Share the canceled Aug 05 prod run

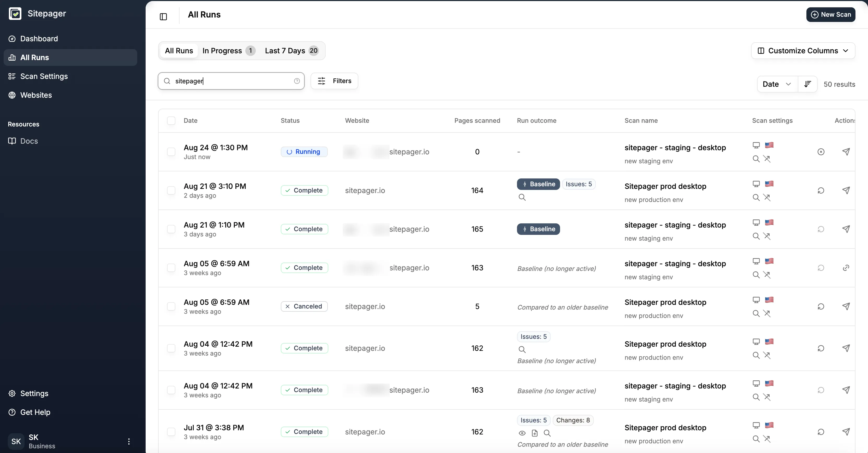point(846,306)
